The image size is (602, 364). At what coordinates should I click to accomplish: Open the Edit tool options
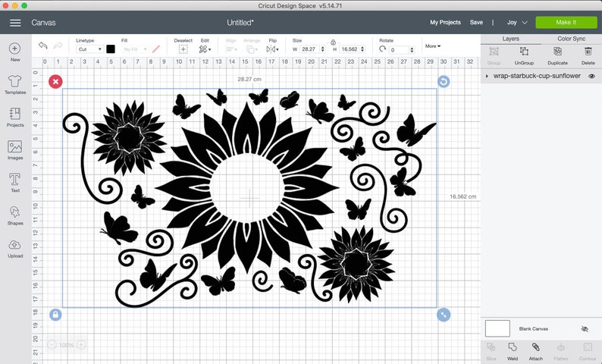pyautogui.click(x=205, y=49)
